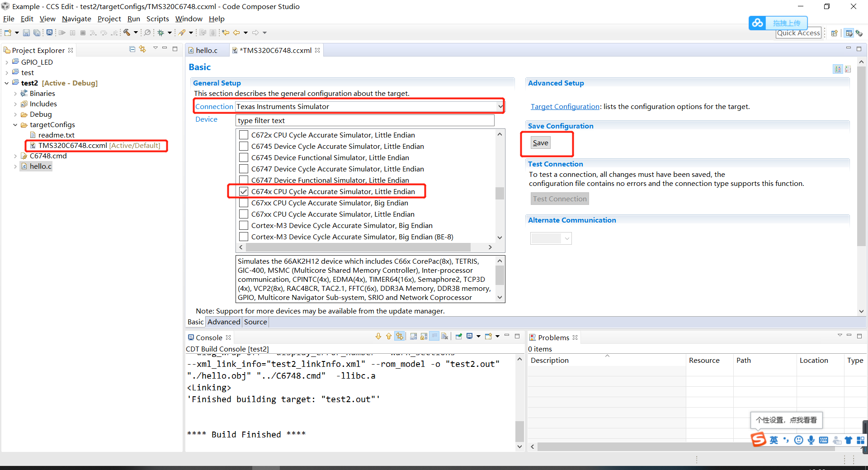
Task: Click the Save configuration button
Action: [x=540, y=142]
